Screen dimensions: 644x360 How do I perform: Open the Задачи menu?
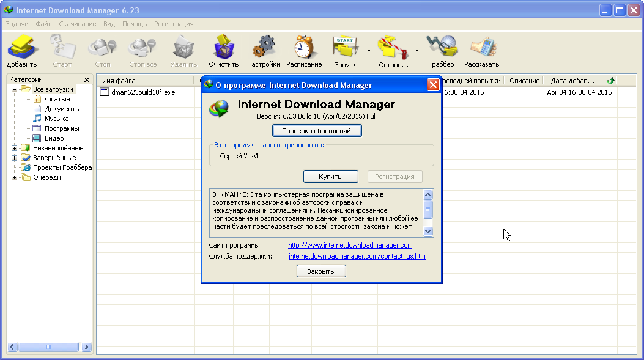tap(17, 24)
